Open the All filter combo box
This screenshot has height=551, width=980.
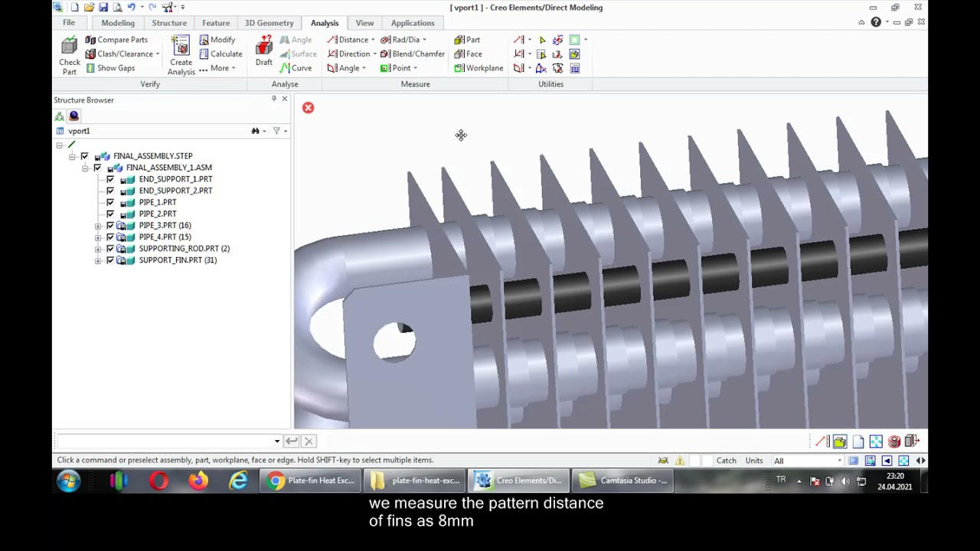click(x=808, y=461)
